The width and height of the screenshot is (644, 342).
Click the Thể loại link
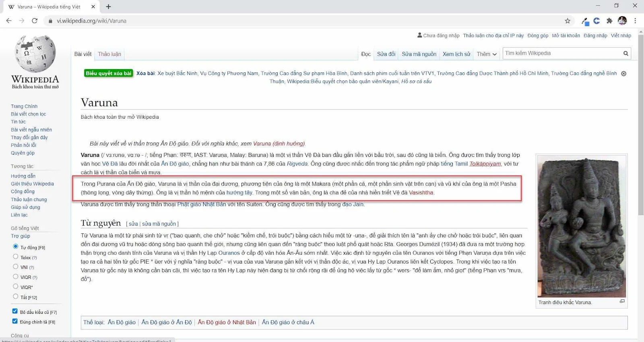point(93,322)
